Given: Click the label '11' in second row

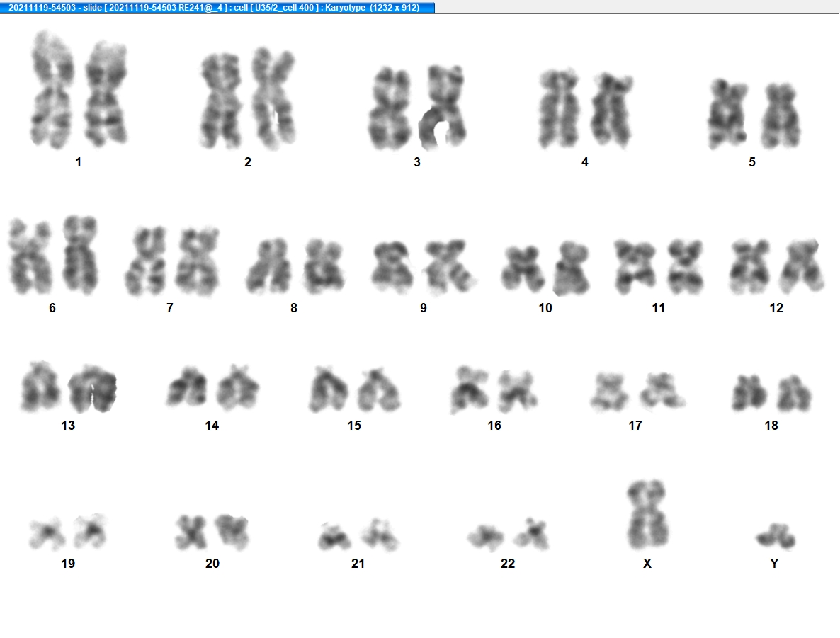Looking at the screenshot, I should click(659, 308).
